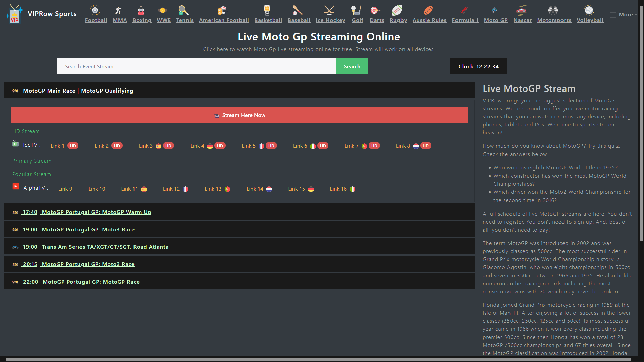Viewport: 644px width, 362px height.
Task: Expand 17:40 MotoGP Warm Up event
Action: pos(239,212)
